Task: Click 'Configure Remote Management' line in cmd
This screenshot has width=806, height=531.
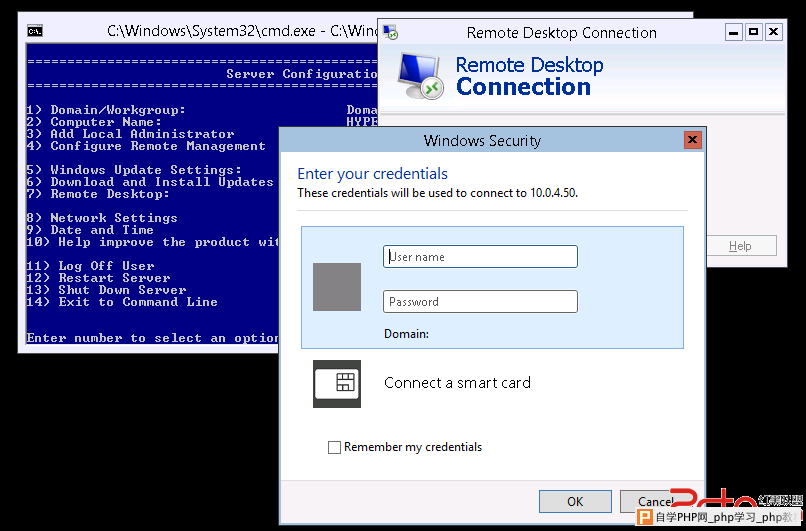Action: [x=146, y=146]
